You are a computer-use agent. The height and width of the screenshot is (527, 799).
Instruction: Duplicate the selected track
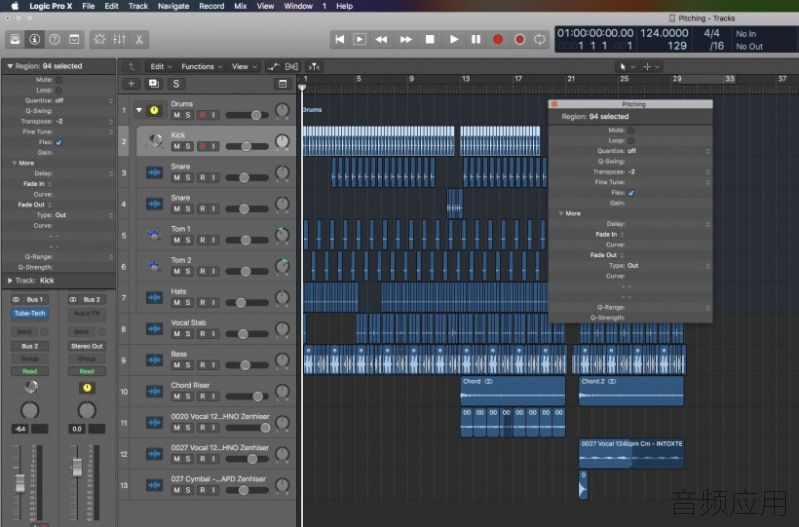pos(153,84)
